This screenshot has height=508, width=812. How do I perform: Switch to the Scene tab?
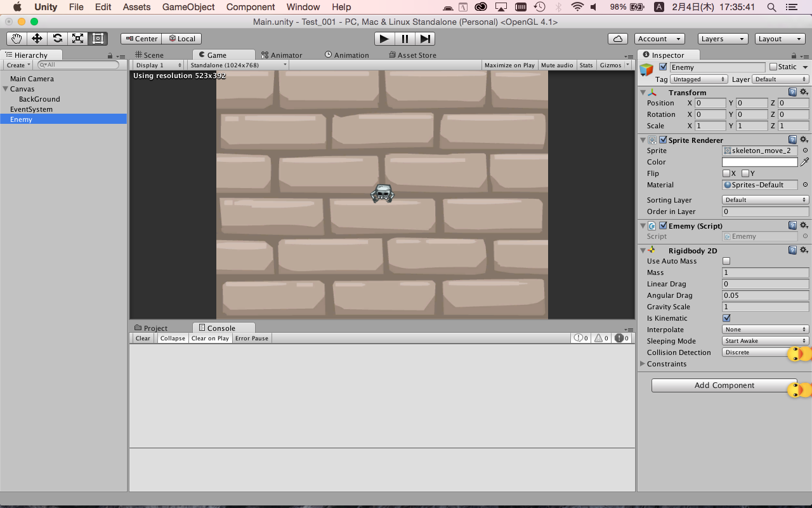[x=149, y=55]
